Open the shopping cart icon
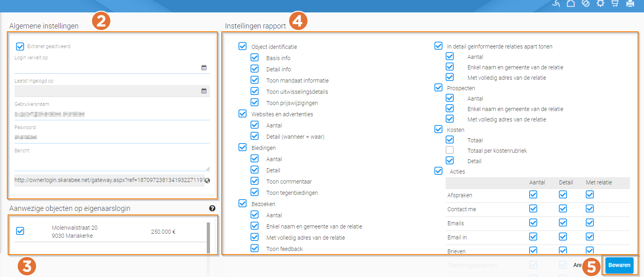This screenshot has height=277, width=644. [615, 4]
